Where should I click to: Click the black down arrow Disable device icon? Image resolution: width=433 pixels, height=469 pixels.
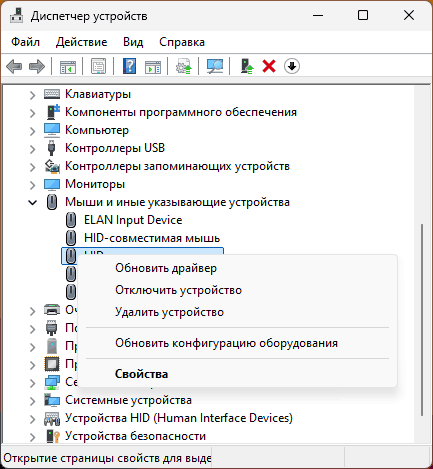292,66
